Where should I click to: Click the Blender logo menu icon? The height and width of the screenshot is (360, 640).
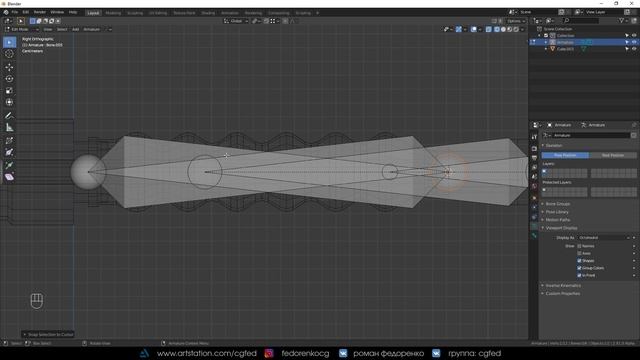[x=6, y=12]
